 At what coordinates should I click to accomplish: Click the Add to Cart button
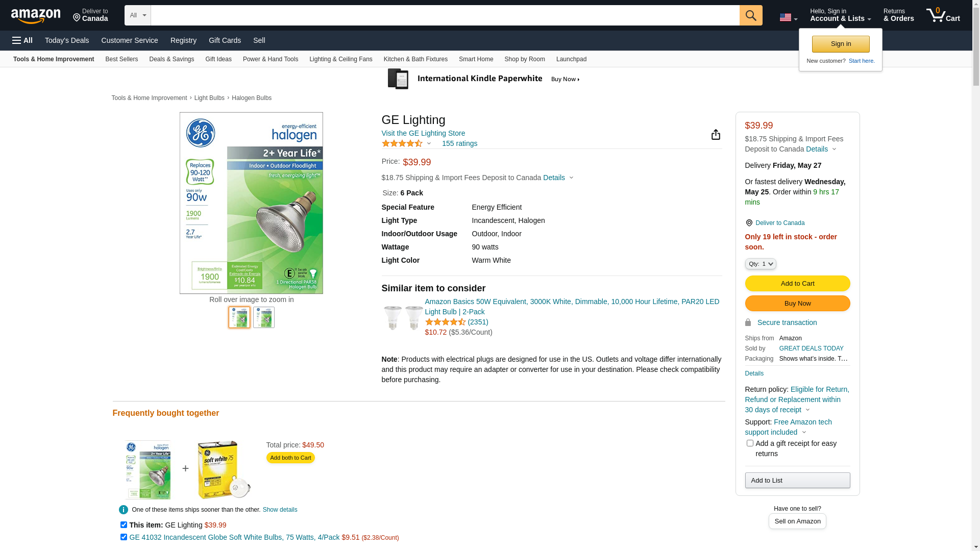coord(797,284)
